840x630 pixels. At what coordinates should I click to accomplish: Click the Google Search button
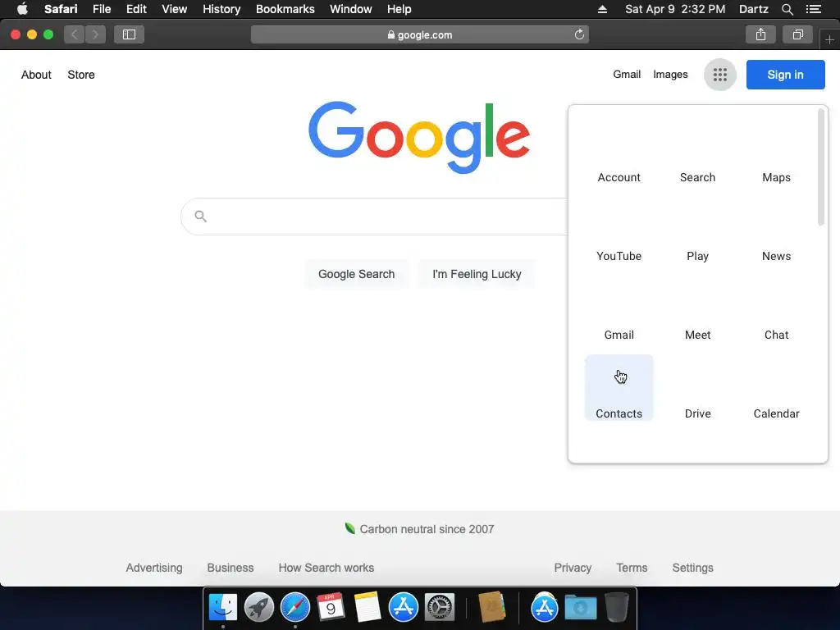coord(356,274)
